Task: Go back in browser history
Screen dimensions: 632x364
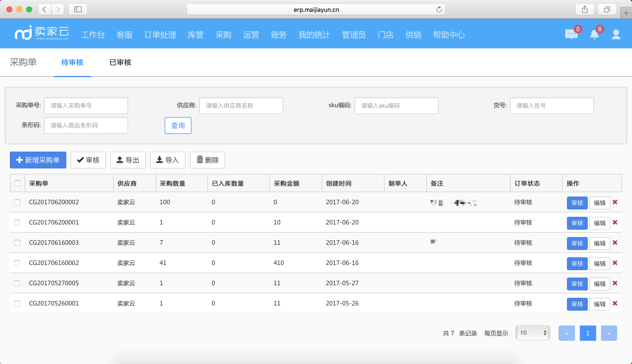Action: [45, 9]
